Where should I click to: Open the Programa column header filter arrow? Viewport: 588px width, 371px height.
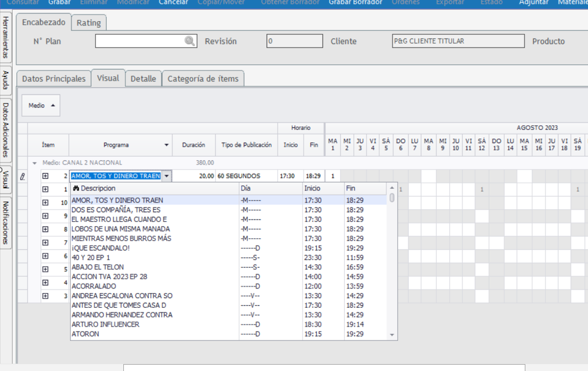click(166, 145)
